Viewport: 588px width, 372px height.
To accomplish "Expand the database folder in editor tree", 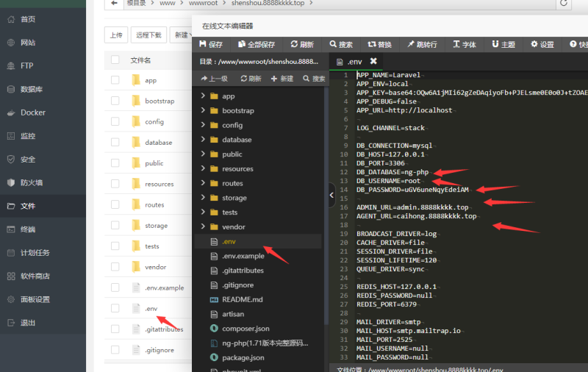I will coord(203,140).
